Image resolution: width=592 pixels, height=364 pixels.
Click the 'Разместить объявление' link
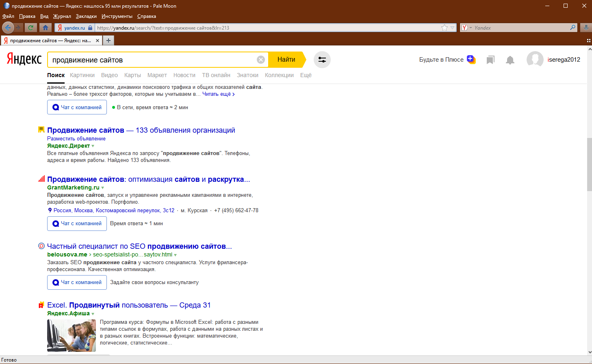(76, 139)
